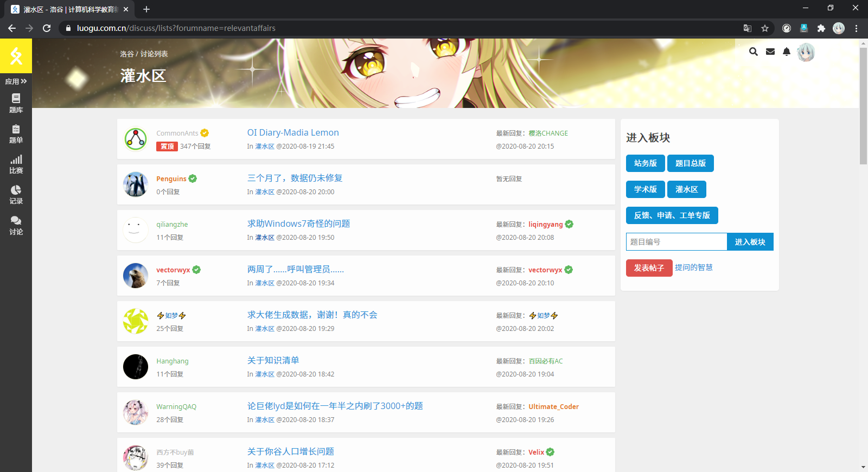Viewport: 868px width, 472px height.
Task: Open the user avatar menu in page header
Action: point(806,52)
